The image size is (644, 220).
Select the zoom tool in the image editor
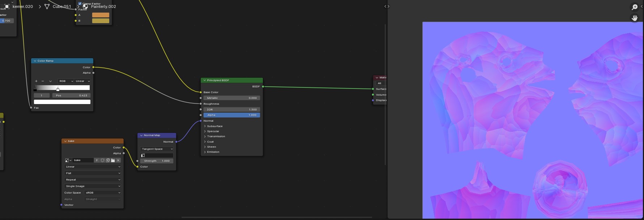click(635, 7)
